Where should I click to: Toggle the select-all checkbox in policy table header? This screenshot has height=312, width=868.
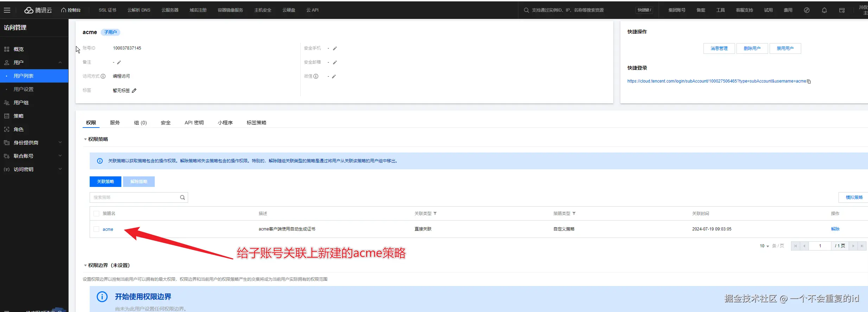[x=96, y=214]
